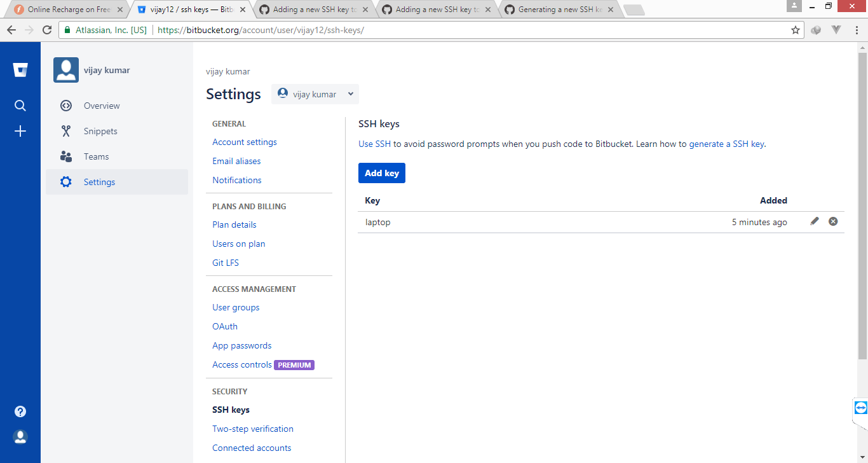Open the vijay kumar account dropdown
Viewport: 868px width, 463px height.
tap(315, 93)
